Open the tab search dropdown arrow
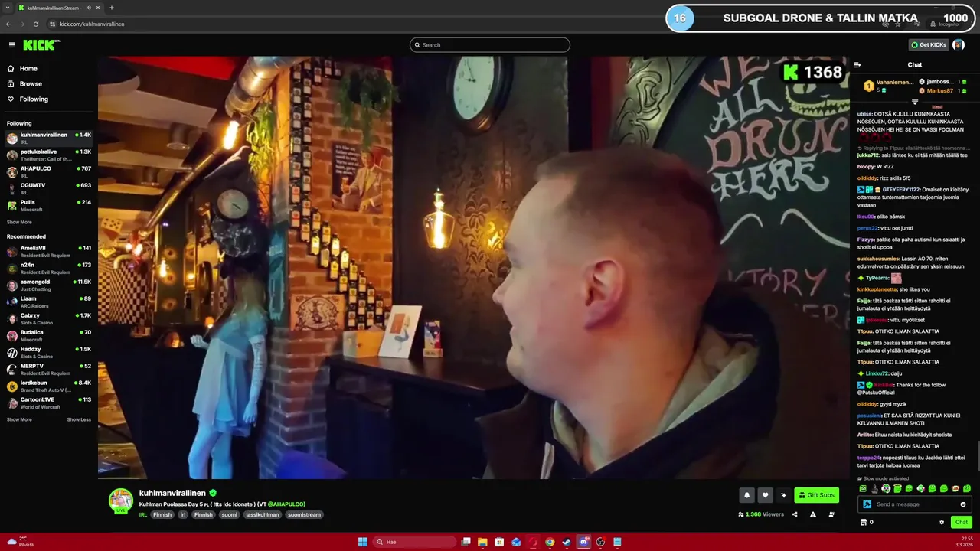Image resolution: width=980 pixels, height=551 pixels. tap(8, 8)
